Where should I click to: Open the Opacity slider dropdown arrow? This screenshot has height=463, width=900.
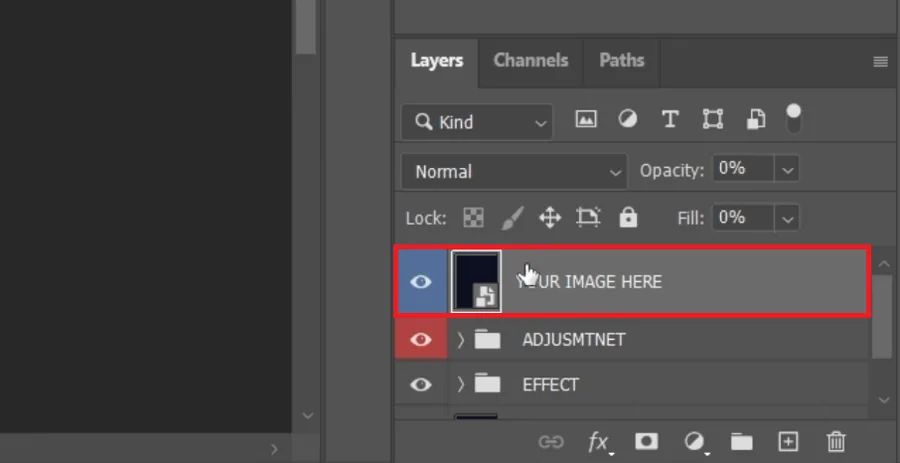point(787,170)
